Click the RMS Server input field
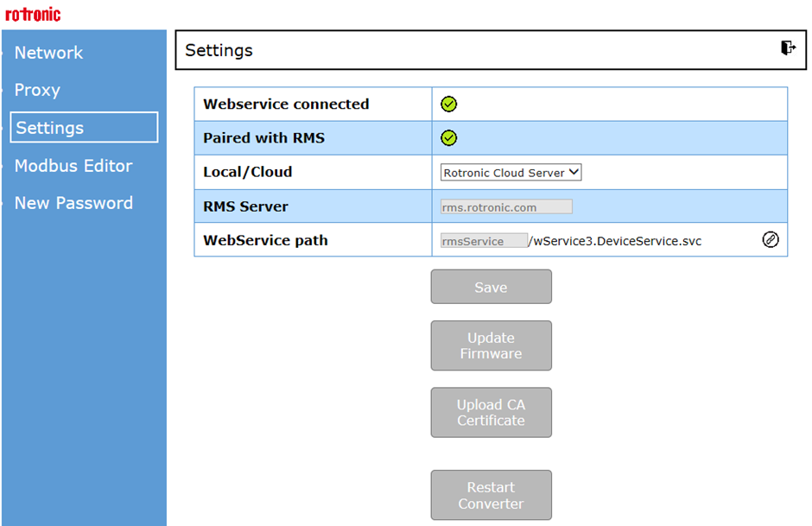812x526 pixels. (506, 207)
